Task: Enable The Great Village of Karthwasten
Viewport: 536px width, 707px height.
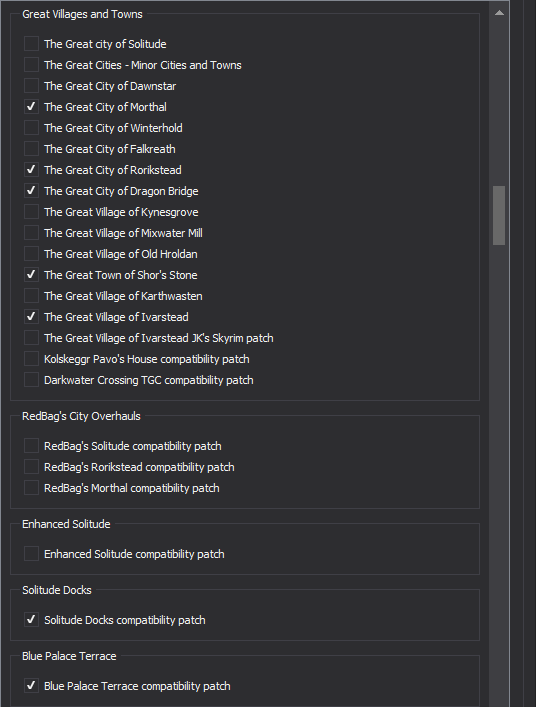Action: pos(31,296)
